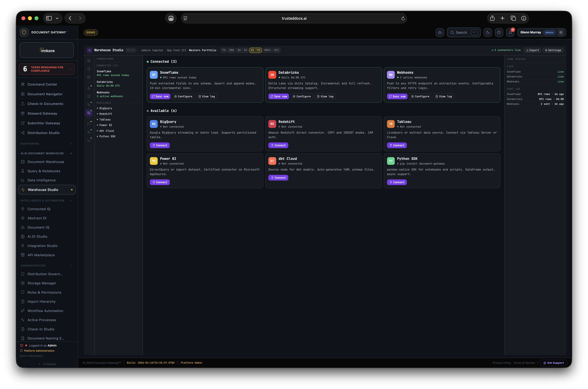The height and width of the screenshot is (389, 588).
Task: Click the dbt Cloud DT badge icon
Action: click(272, 161)
